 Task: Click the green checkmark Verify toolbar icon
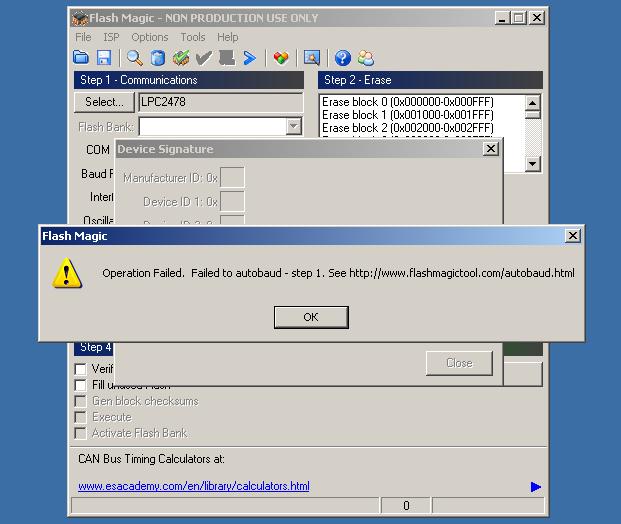181,58
